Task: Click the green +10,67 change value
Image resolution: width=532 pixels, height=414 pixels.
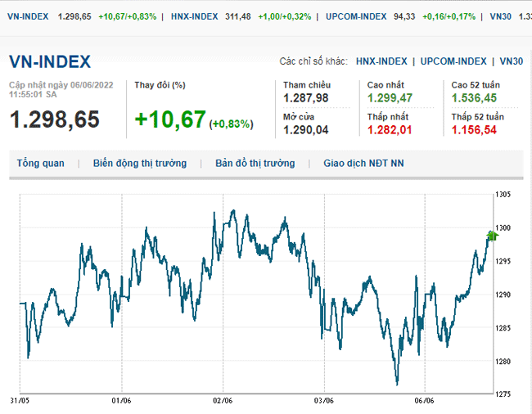Action: tap(169, 119)
